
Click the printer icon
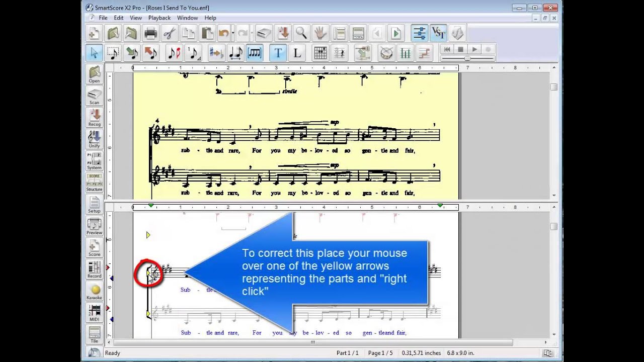[x=150, y=33]
